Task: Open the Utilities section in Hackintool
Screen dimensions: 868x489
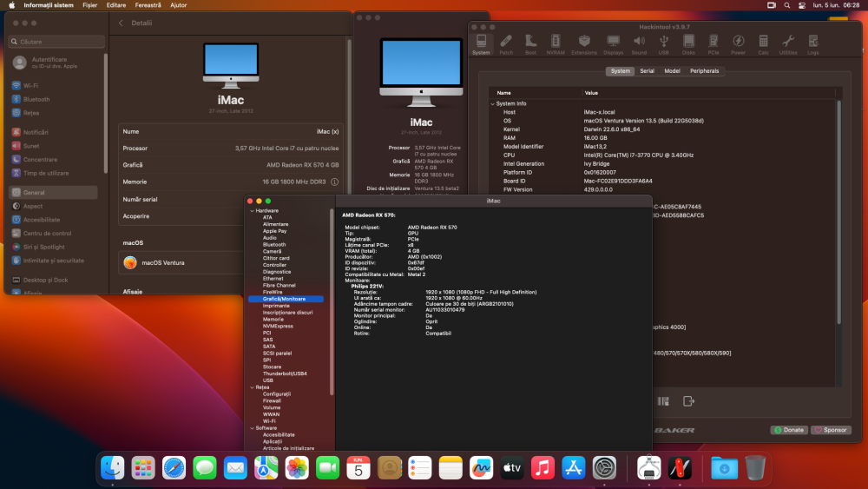Action: tap(788, 44)
